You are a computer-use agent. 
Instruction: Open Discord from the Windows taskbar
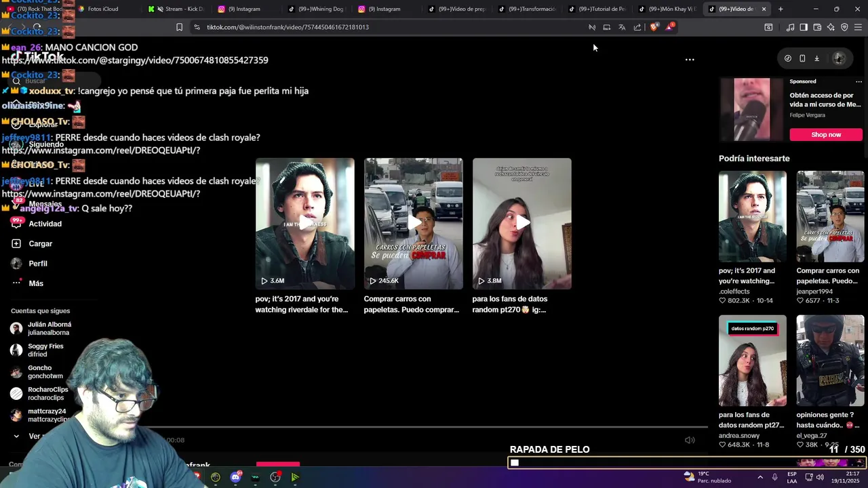pyautogui.click(x=235, y=477)
